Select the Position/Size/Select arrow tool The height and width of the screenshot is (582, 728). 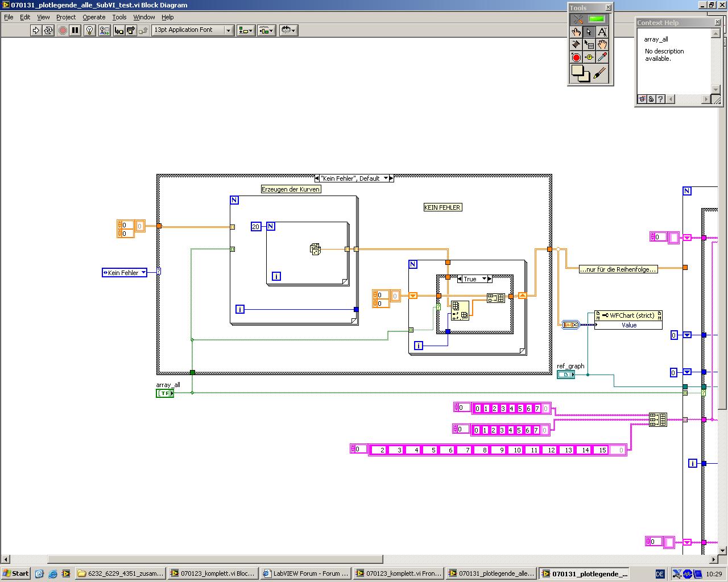point(589,32)
